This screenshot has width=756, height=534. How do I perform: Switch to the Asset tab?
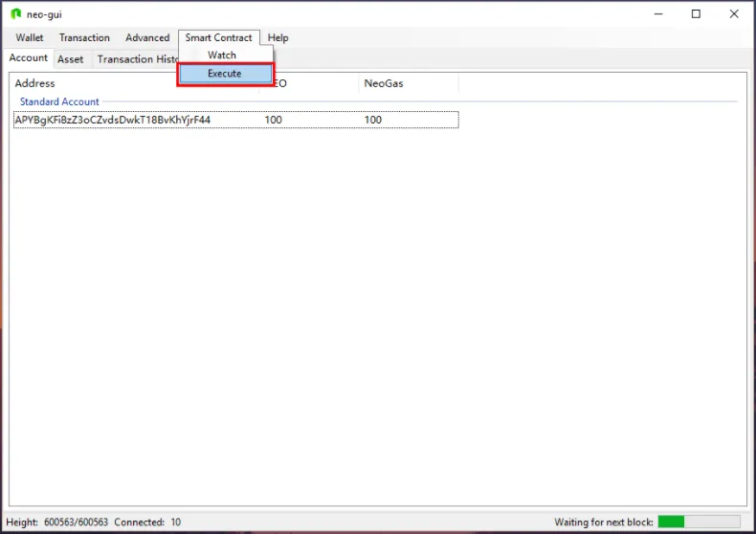click(71, 59)
